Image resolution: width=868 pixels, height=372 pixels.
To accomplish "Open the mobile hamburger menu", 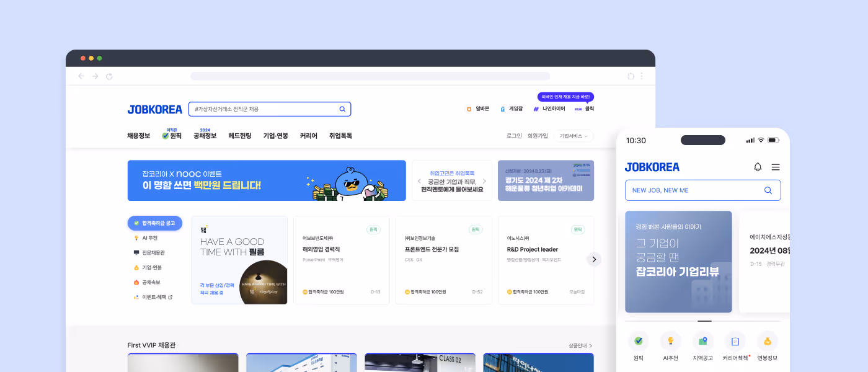I will tap(776, 167).
